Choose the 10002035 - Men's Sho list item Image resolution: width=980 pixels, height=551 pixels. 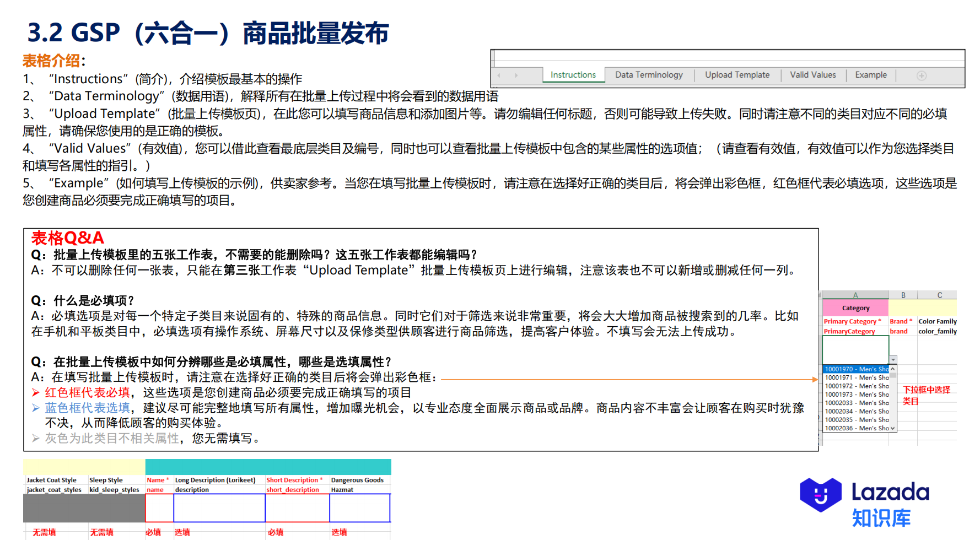856,420
